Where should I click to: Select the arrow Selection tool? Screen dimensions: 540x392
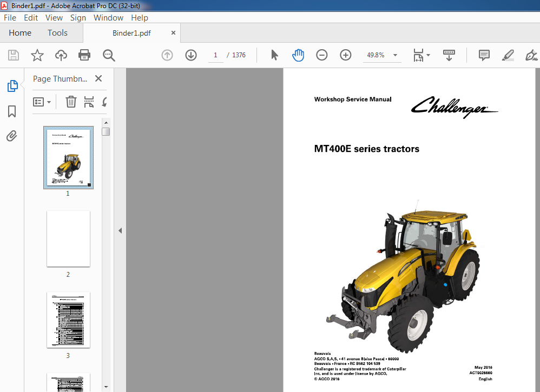(x=274, y=55)
